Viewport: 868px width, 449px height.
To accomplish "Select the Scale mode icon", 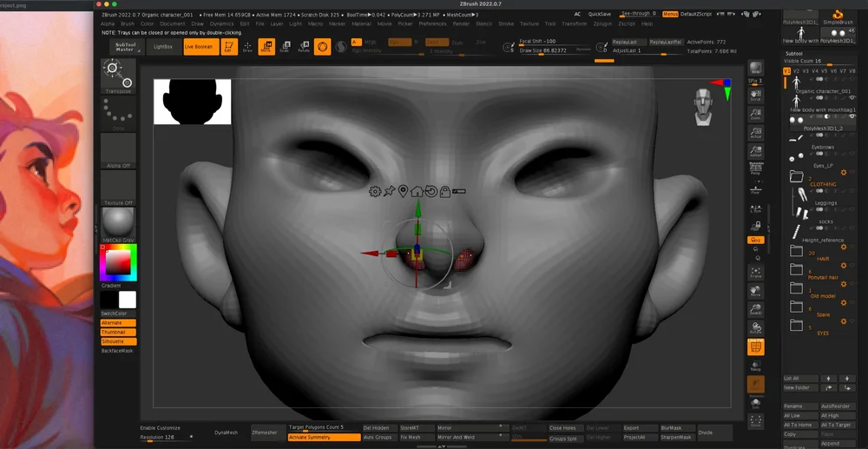I will click(x=285, y=47).
